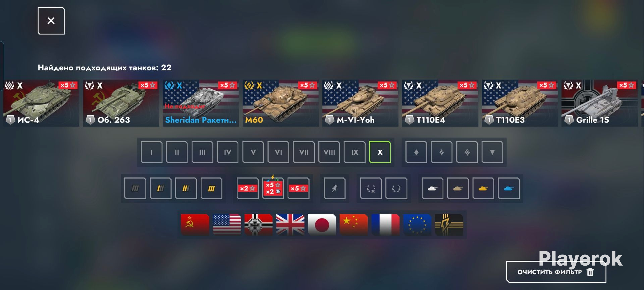Clear the filter with Очистить фильтр
The image size is (644, 290).
556,272
